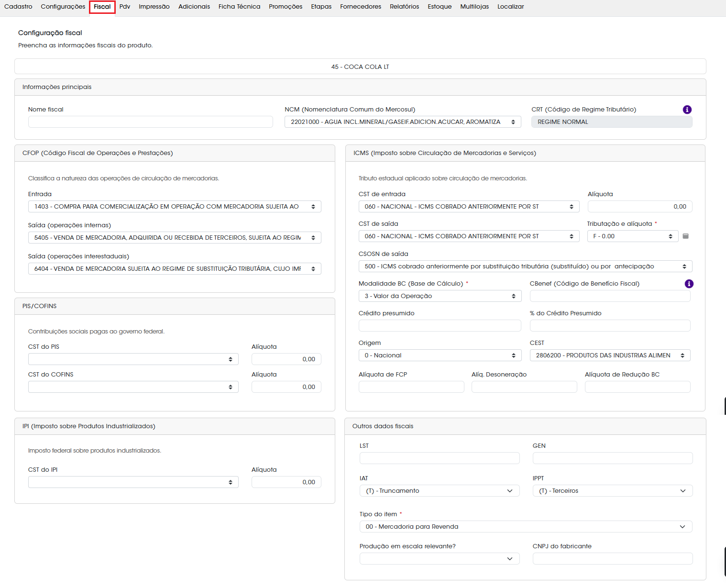Click the CBenef info icon
The image size is (726, 588).
pyautogui.click(x=689, y=284)
